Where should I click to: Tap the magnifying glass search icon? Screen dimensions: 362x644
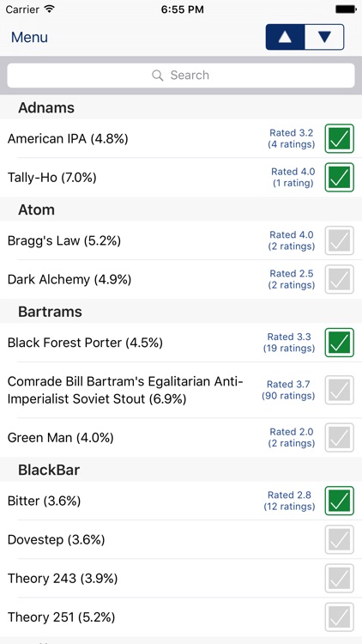(x=158, y=76)
